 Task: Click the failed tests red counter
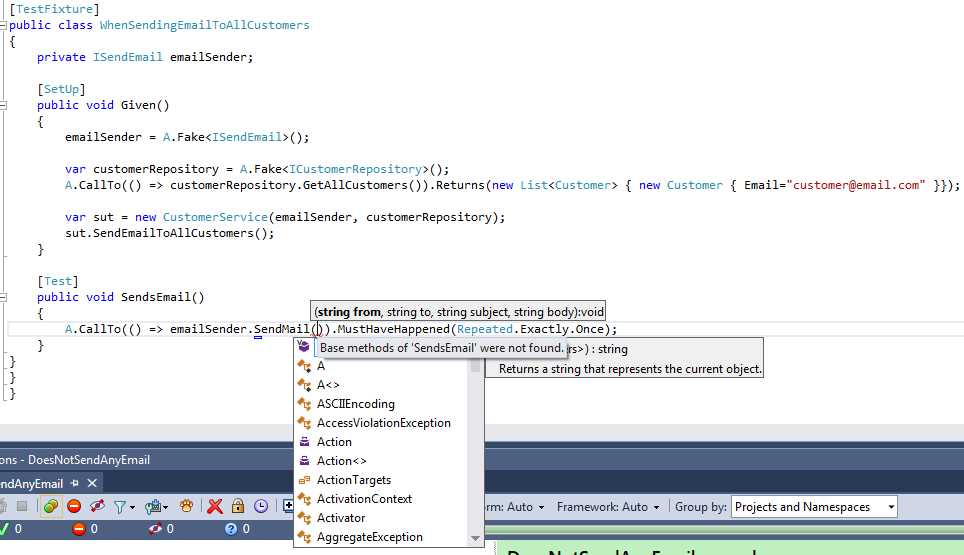85,529
